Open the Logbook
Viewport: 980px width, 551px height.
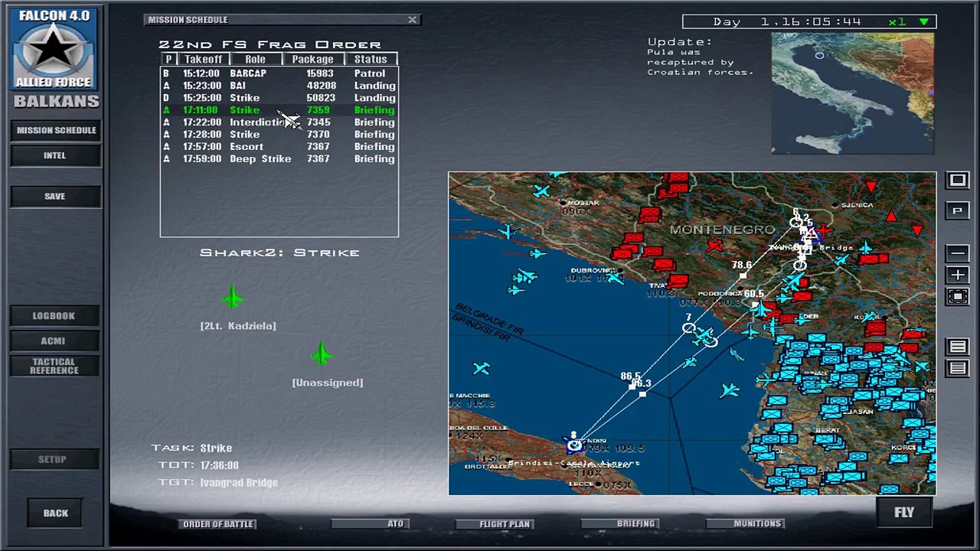point(54,316)
